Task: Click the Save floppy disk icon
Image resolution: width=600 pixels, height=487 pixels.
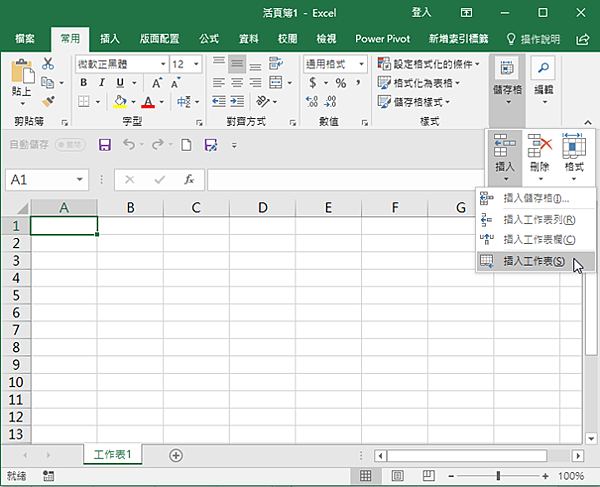Action: tap(104, 145)
